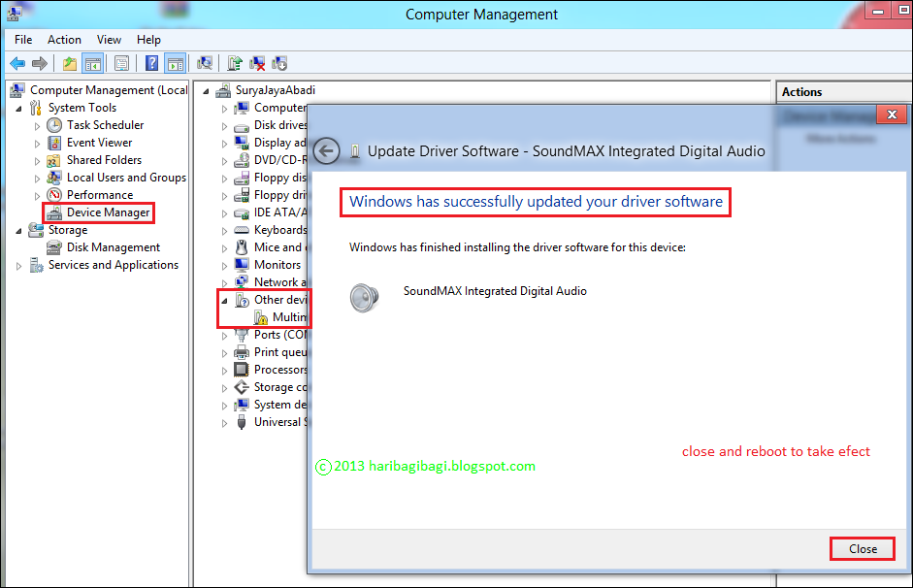The height and width of the screenshot is (588, 913).
Task: Click the Print queues printer icon
Action: coord(242,352)
